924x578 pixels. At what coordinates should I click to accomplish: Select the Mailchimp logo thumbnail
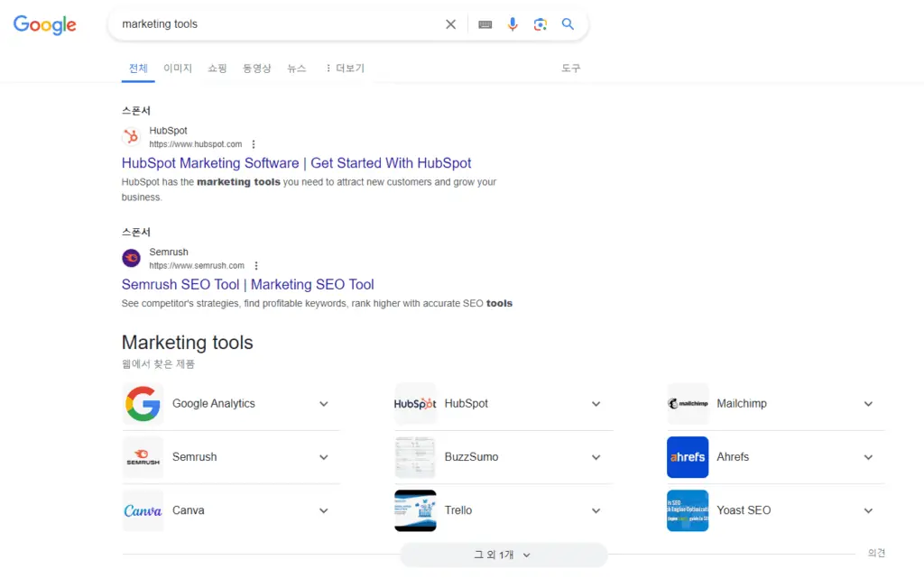point(688,404)
